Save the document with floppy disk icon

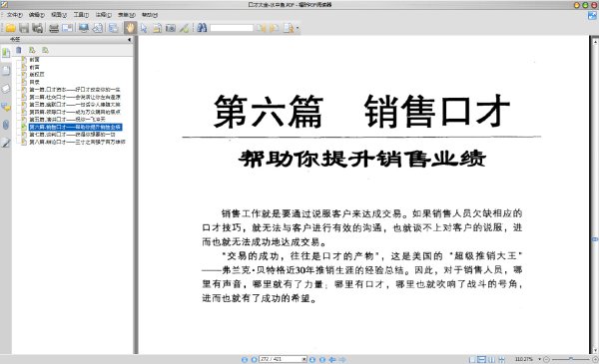point(24,28)
